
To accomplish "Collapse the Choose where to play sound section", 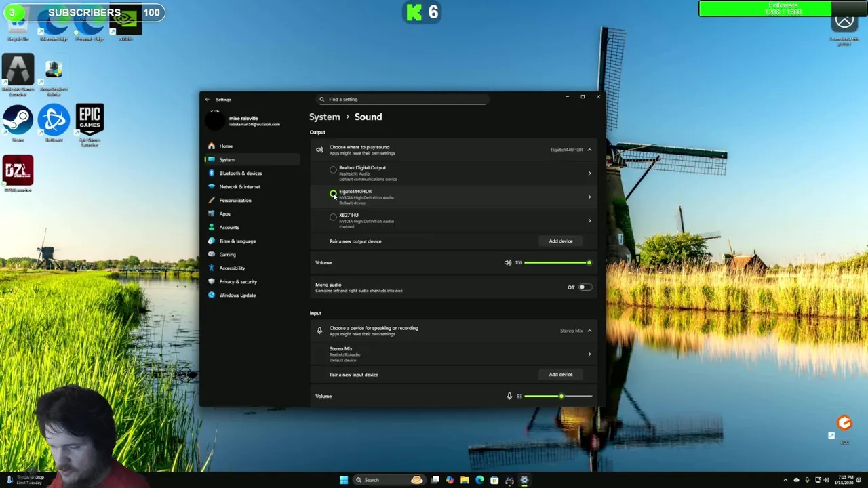I will coord(589,150).
